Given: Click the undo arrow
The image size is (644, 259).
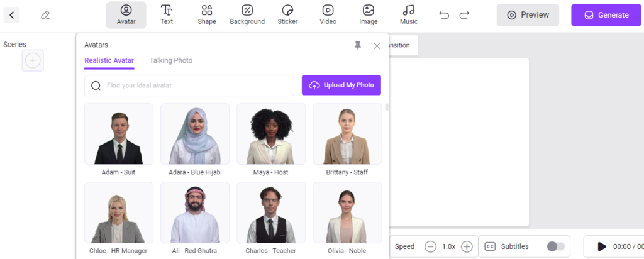Looking at the screenshot, I should click(444, 15).
